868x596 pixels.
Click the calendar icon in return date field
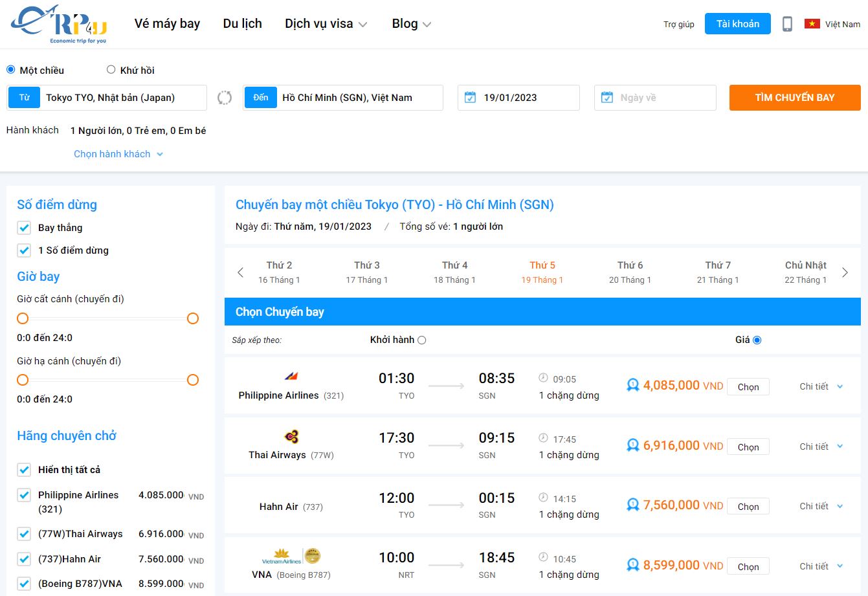[606, 97]
